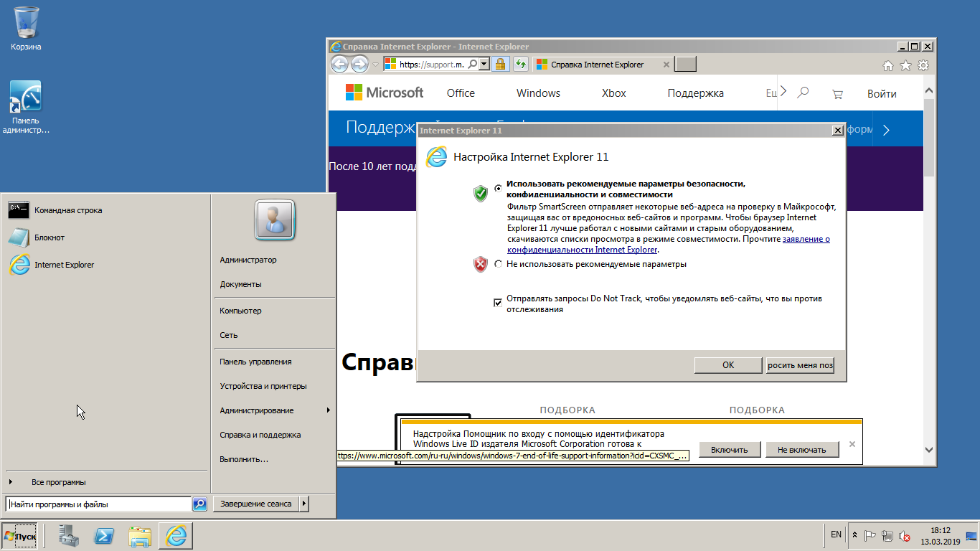The height and width of the screenshot is (551, 980).
Task: Expand more Microsoft nav items chevron
Action: [783, 92]
